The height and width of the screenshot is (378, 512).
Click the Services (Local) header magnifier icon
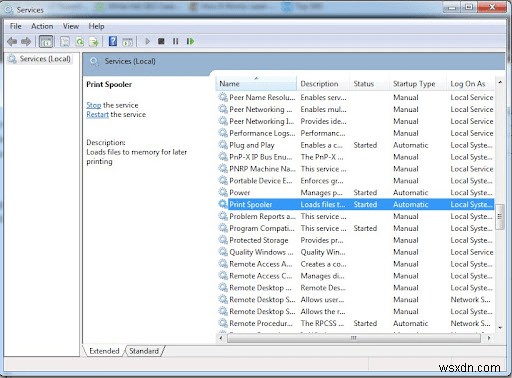tap(94, 62)
